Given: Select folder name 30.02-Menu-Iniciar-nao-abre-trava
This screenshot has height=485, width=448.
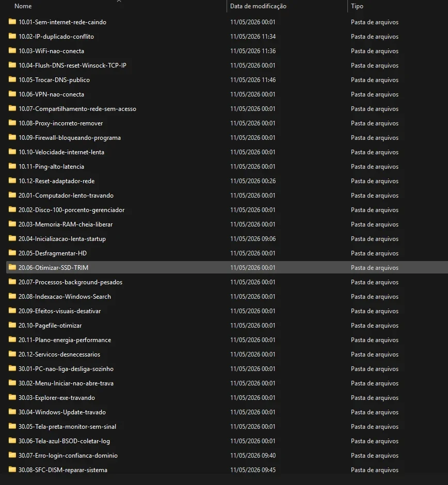Looking at the screenshot, I should pyautogui.click(x=66, y=383).
